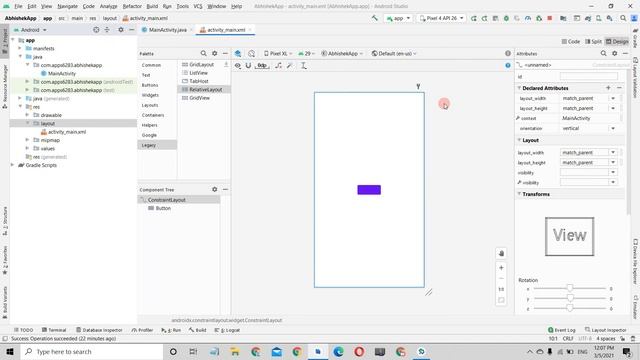
Task: Click the Guidelines icon in design toolbar
Action: (304, 65)
